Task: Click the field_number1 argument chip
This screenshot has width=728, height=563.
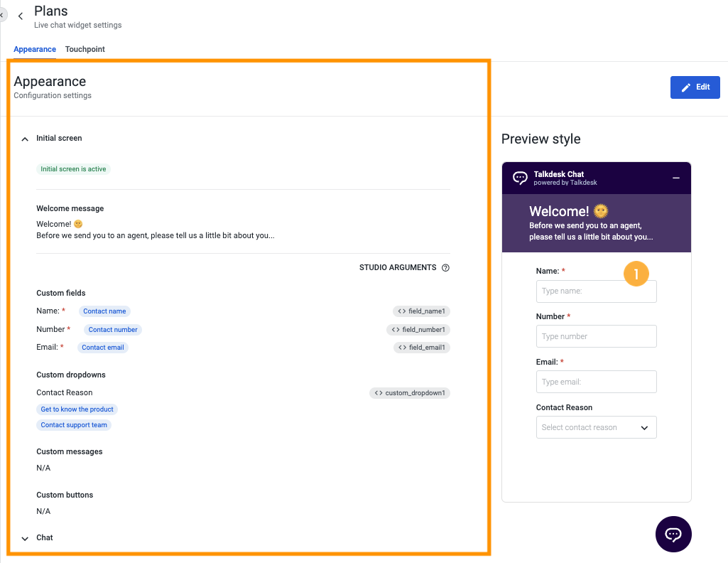Action: [x=418, y=330]
